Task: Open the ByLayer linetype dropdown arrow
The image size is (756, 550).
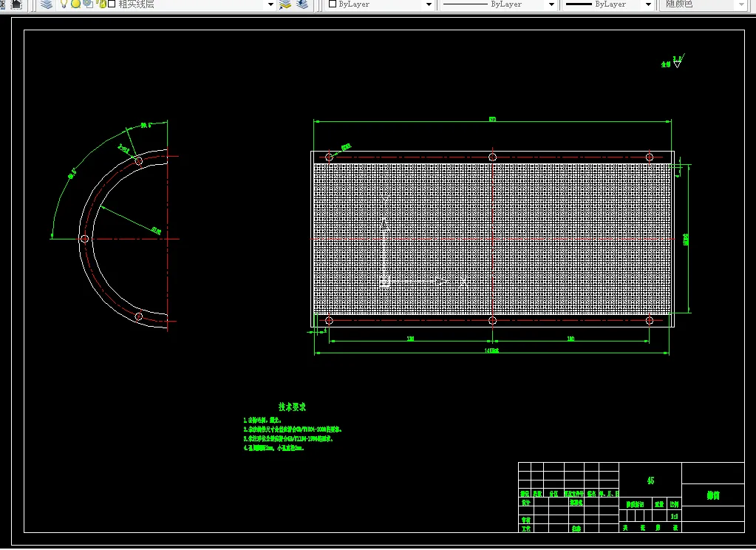Action: click(x=551, y=4)
